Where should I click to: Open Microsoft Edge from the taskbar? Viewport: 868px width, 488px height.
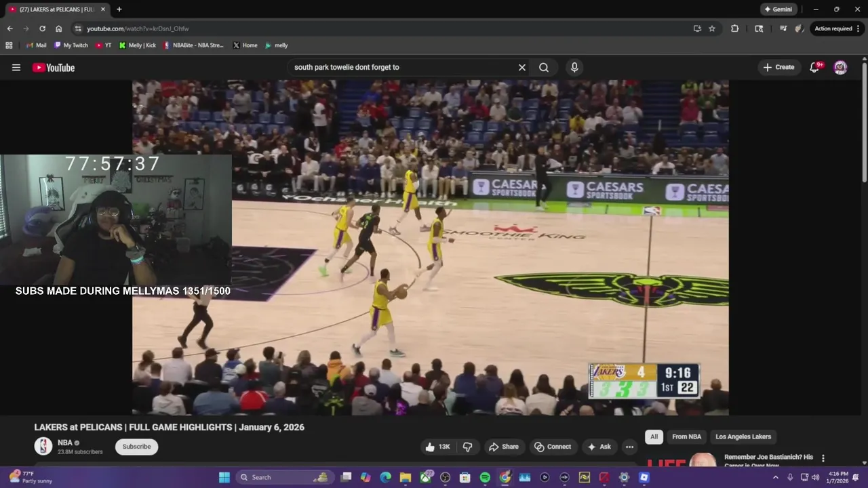386,477
